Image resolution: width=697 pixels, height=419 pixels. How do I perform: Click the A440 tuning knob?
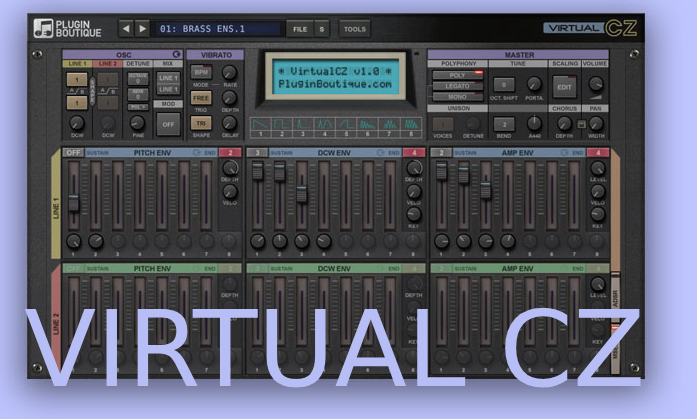[x=534, y=123]
